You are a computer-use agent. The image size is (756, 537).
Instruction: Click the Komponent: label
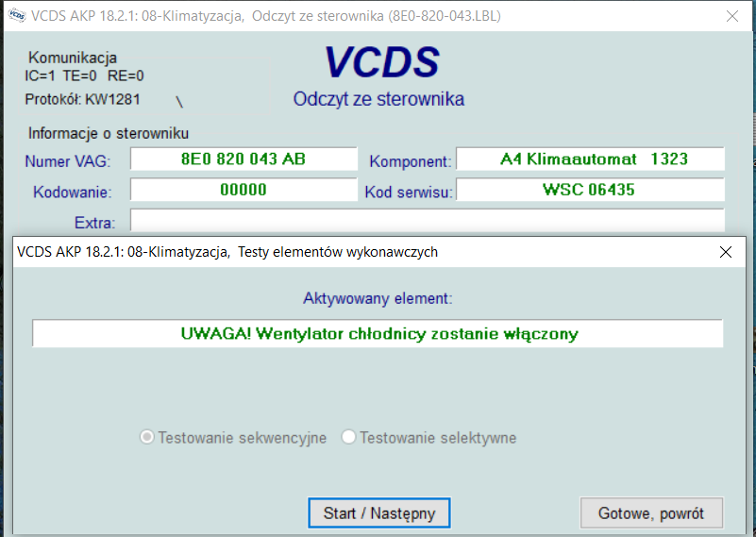(x=410, y=161)
